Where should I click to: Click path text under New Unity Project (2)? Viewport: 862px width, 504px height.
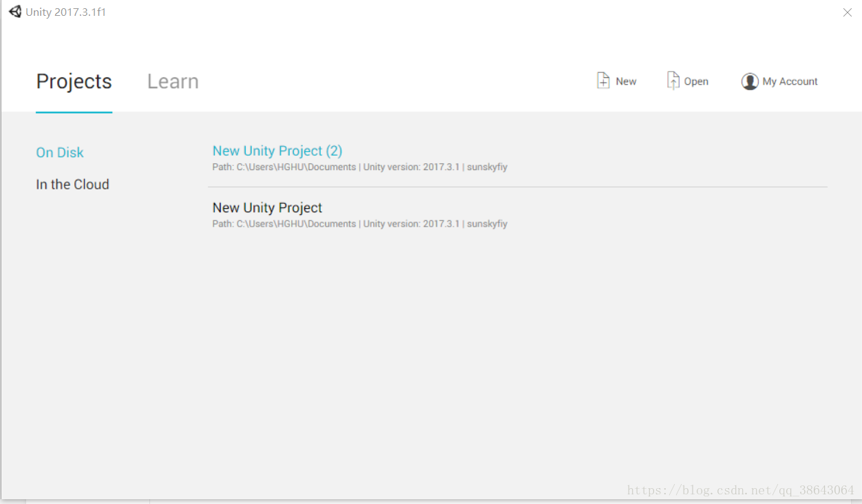click(x=359, y=167)
